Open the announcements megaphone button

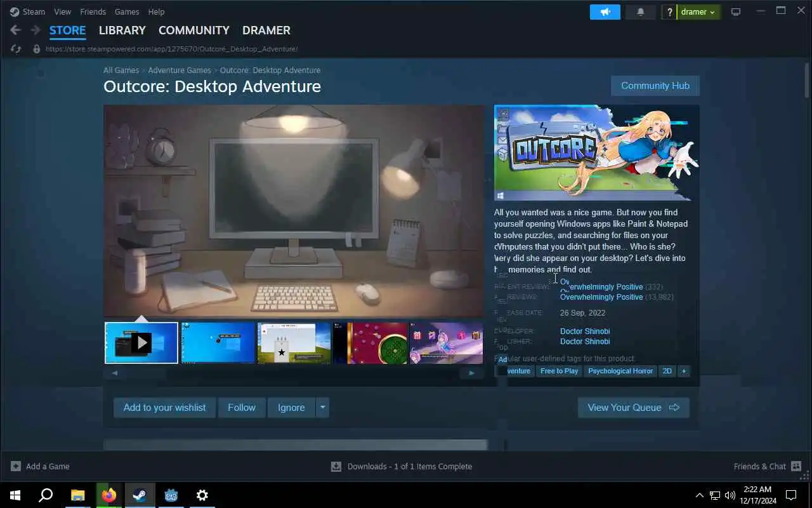605,12
